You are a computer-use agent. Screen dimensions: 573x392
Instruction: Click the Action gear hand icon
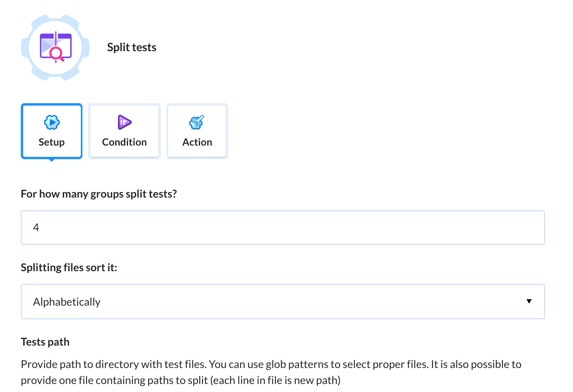coord(197,122)
